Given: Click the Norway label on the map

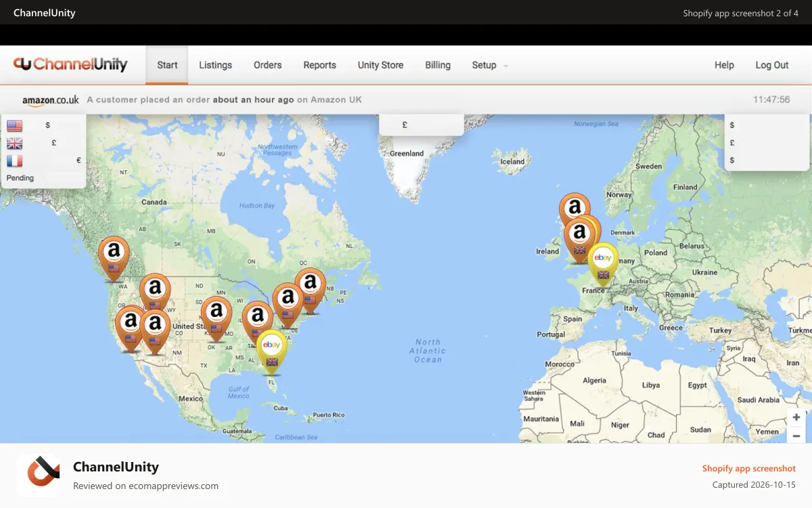Looking at the screenshot, I should pos(618,194).
